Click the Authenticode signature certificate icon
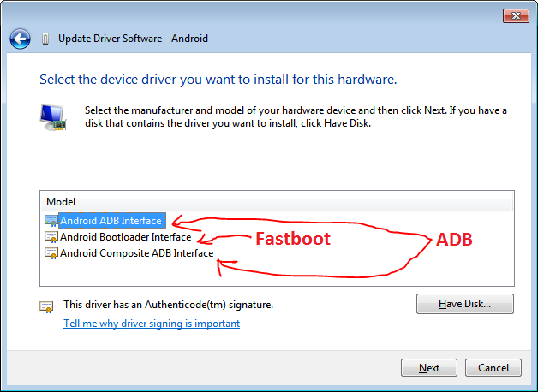This screenshot has height=392, width=538. click(46, 306)
